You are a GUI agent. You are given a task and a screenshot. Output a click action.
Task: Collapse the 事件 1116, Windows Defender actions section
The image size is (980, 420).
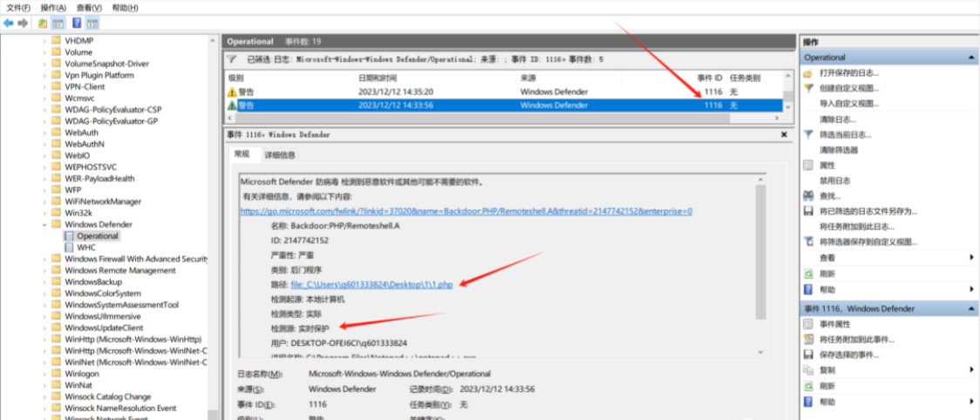971,308
